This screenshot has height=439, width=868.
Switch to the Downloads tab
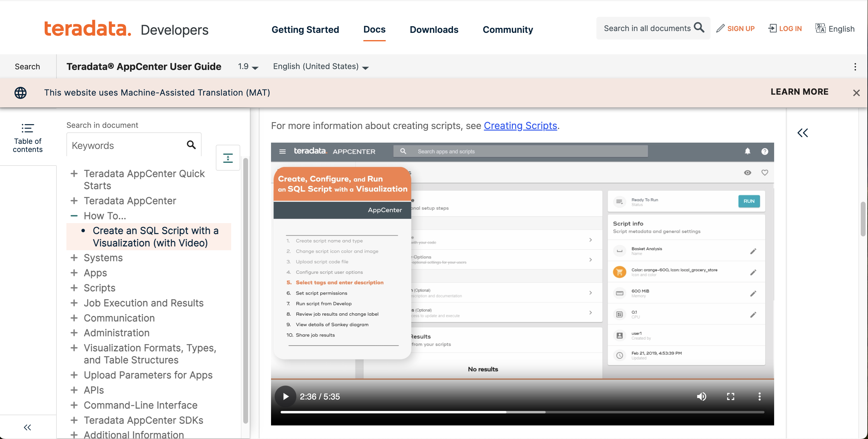pyautogui.click(x=434, y=30)
